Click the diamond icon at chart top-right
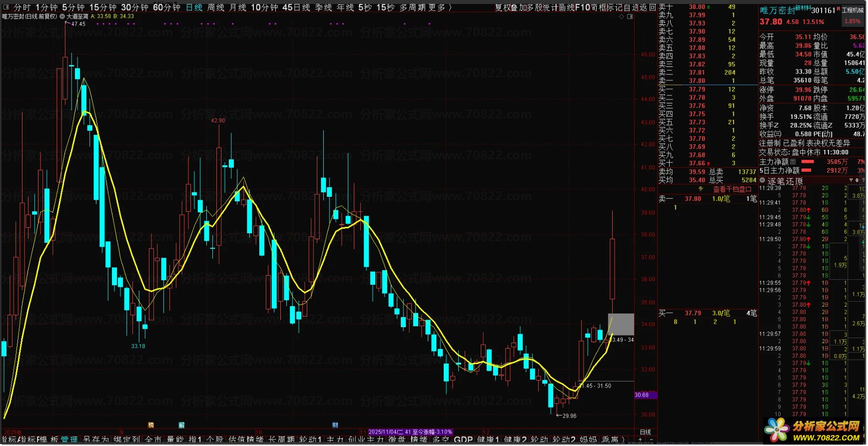This screenshot has width=868, height=446. 622,16
